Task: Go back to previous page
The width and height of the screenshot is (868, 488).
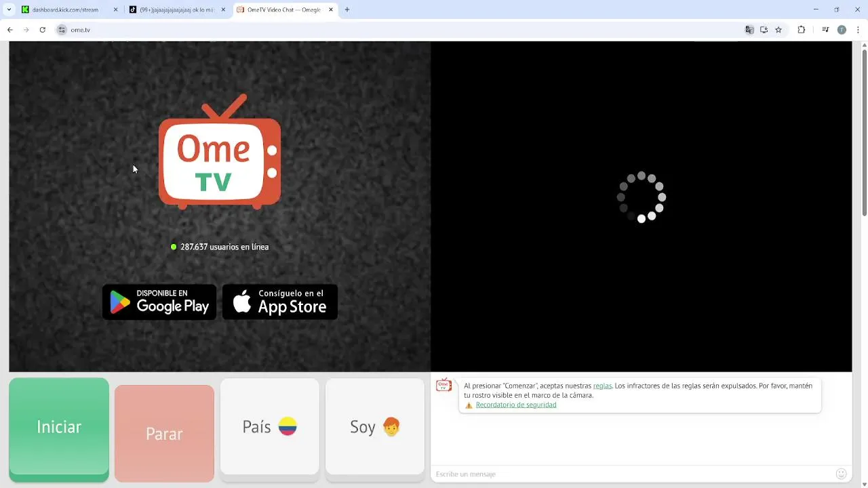Action: (10, 30)
